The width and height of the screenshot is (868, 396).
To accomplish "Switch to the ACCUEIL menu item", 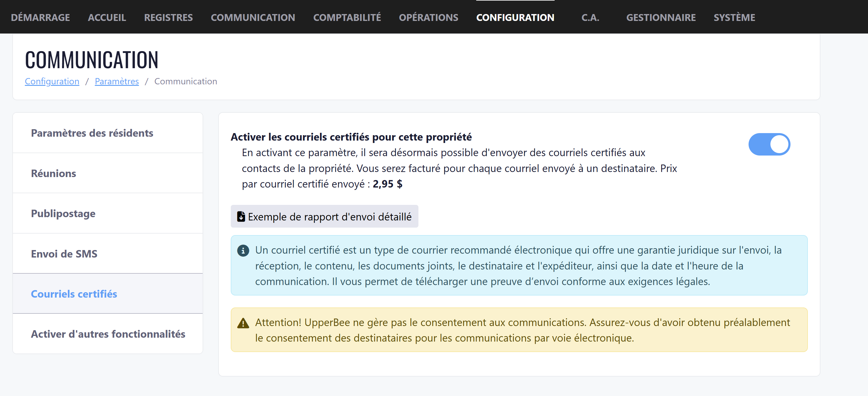I will pyautogui.click(x=107, y=18).
